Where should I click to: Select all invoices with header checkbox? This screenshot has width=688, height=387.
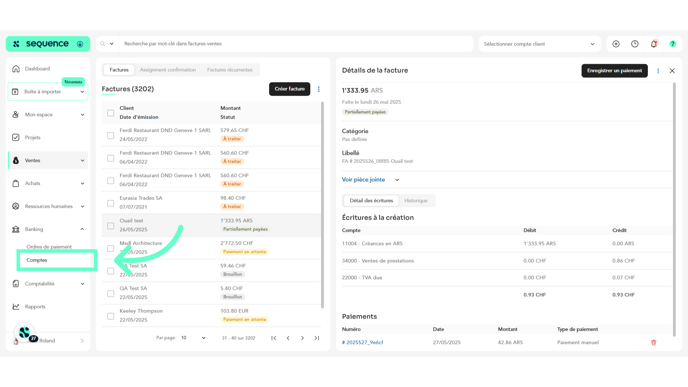[x=111, y=113]
